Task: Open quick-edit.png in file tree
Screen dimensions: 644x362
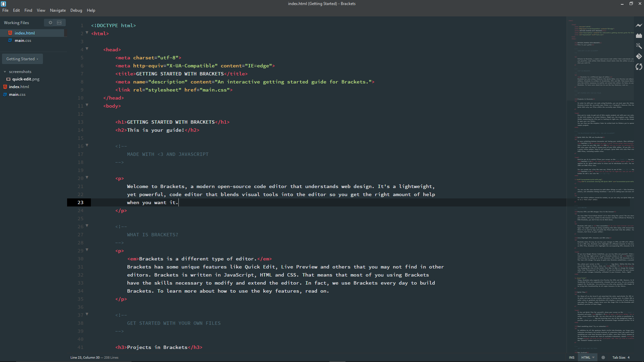Action: tap(26, 79)
